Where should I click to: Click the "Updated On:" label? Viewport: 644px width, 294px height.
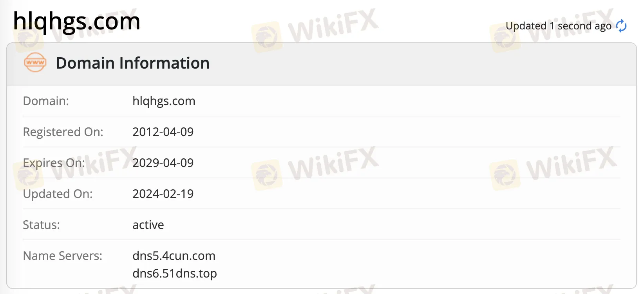pos(58,194)
